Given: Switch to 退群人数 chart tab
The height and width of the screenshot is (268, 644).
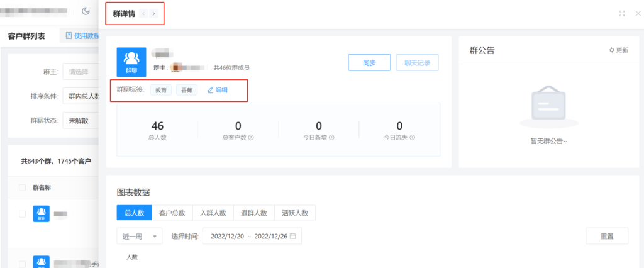Looking at the screenshot, I should coord(254,213).
